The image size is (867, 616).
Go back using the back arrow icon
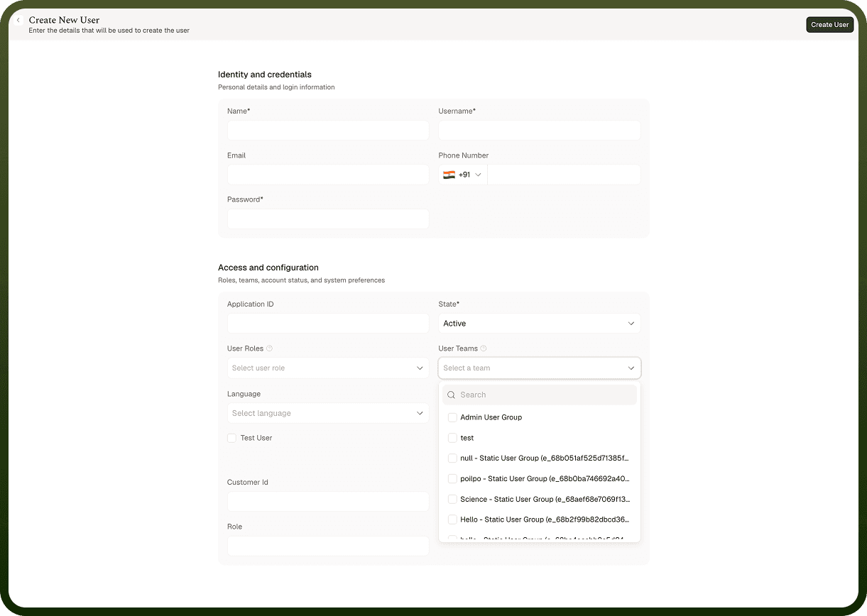point(18,21)
